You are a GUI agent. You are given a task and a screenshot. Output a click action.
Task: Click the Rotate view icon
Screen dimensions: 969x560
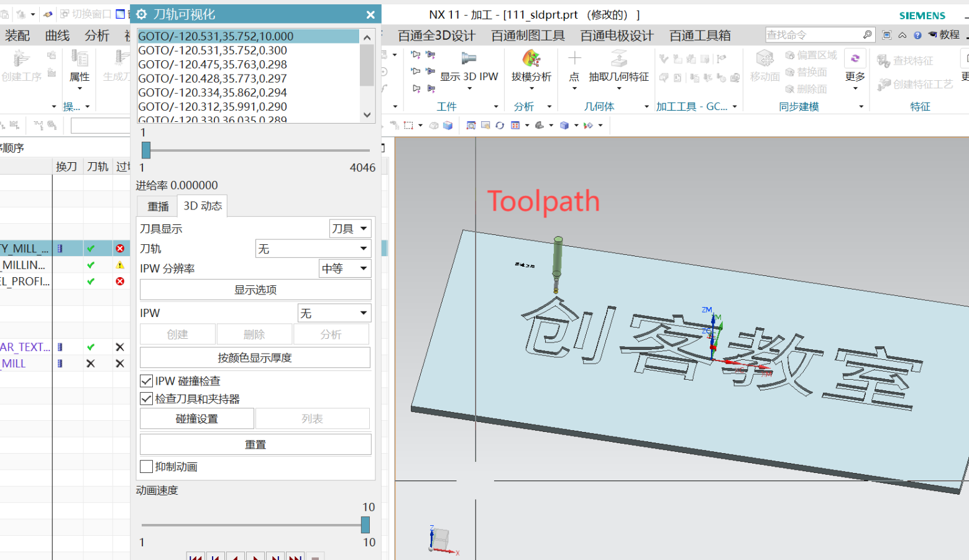(500, 126)
